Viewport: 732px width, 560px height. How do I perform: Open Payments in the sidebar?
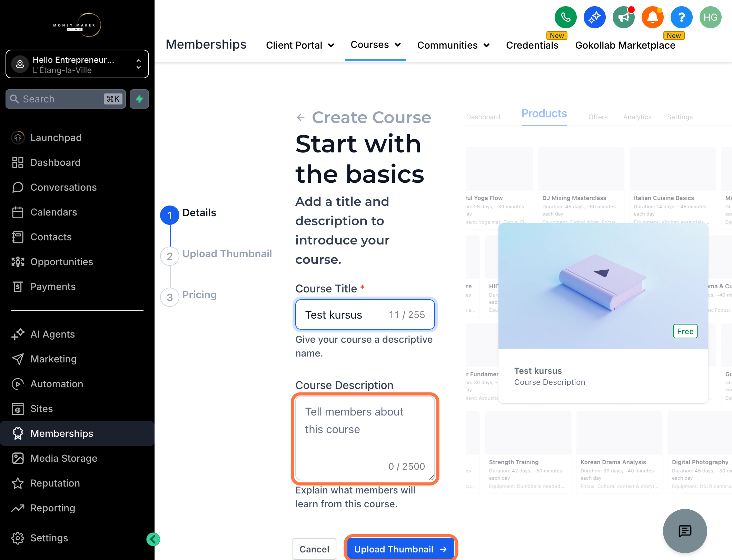[x=77, y=287]
